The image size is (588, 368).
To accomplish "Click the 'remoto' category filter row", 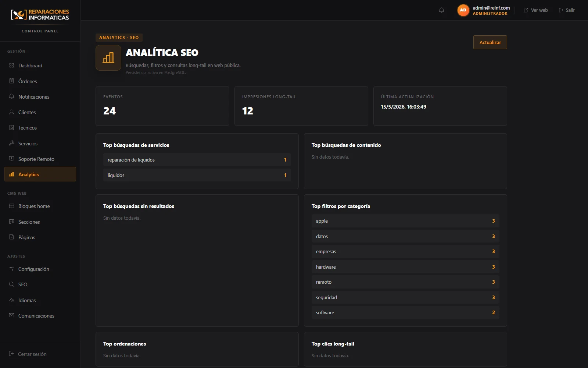I will [x=405, y=282].
